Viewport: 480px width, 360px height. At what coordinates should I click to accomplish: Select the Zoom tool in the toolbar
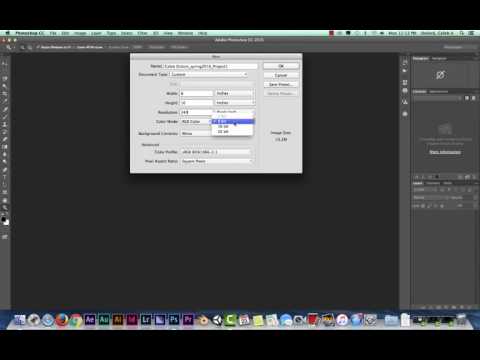5,207
